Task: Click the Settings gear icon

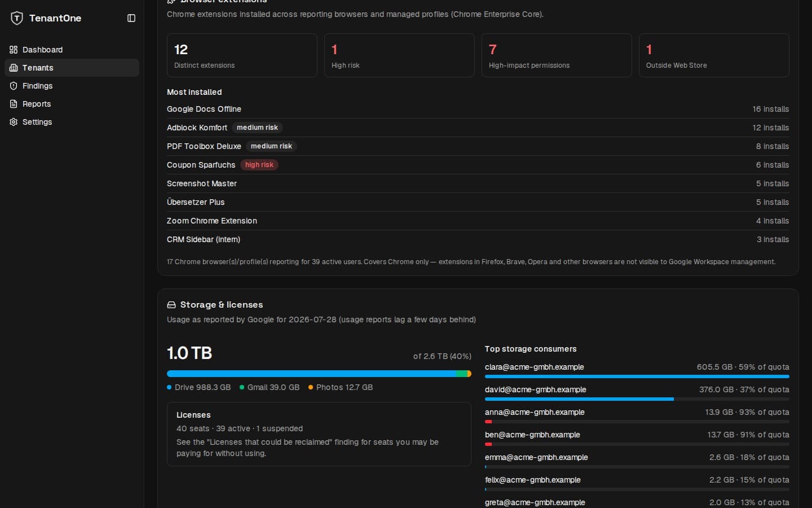Action: click(x=14, y=122)
